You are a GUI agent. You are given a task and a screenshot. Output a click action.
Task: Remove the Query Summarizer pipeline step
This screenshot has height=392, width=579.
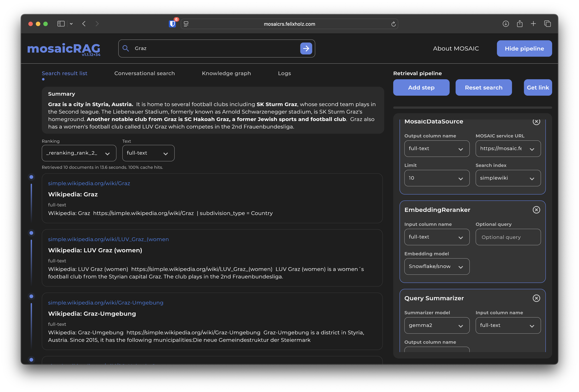click(536, 298)
